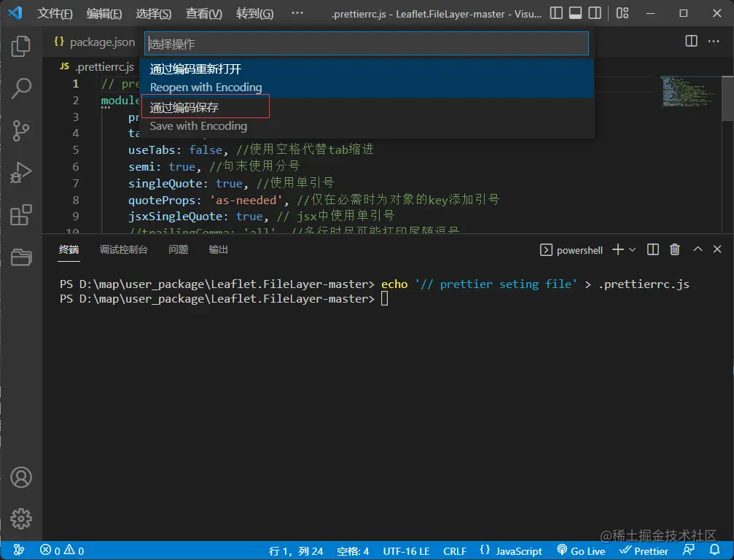Kill the terminal with trash icon
Image resolution: width=734 pixels, height=560 pixels.
point(674,249)
